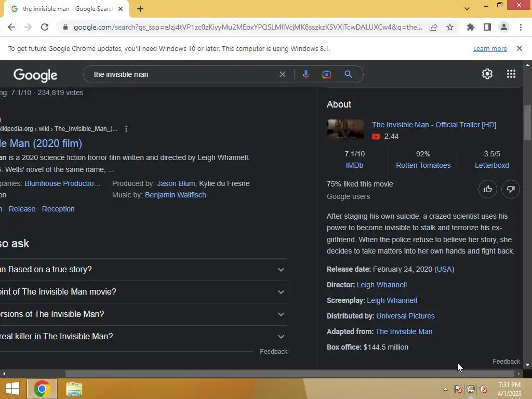The width and height of the screenshot is (532, 399).
Task: Open the USA release date link
Action: [x=444, y=270]
